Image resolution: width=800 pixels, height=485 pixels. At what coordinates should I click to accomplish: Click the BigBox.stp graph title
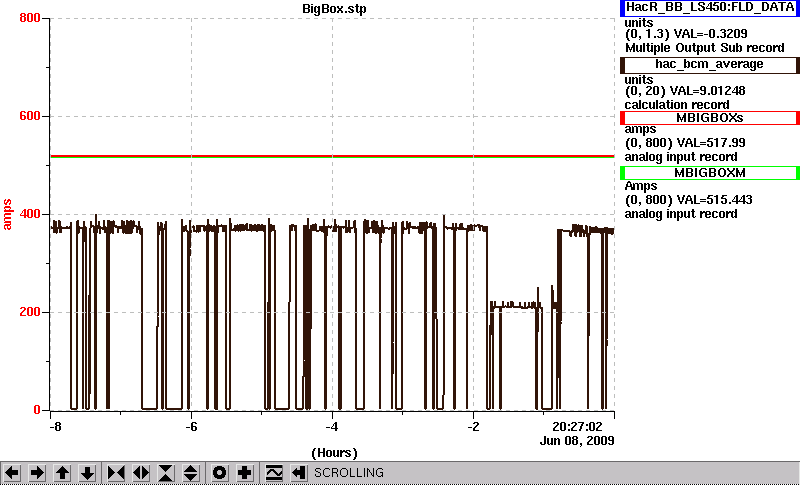click(x=334, y=9)
